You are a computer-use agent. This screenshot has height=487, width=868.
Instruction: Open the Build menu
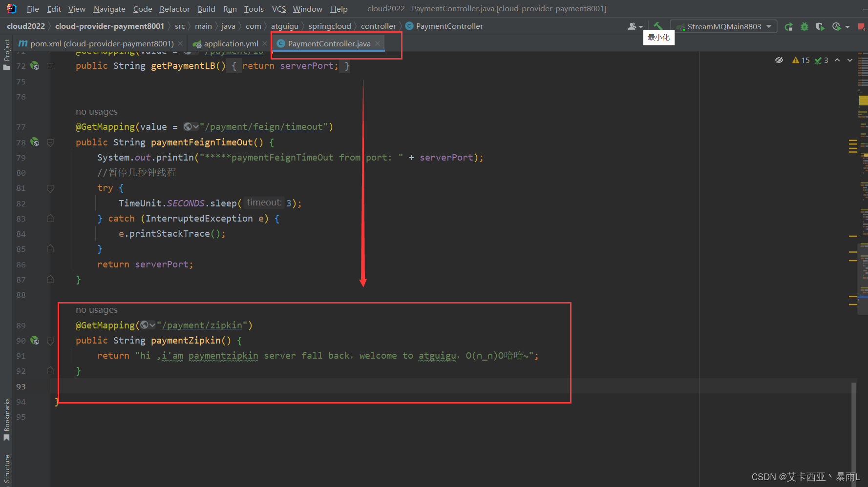pyautogui.click(x=206, y=9)
